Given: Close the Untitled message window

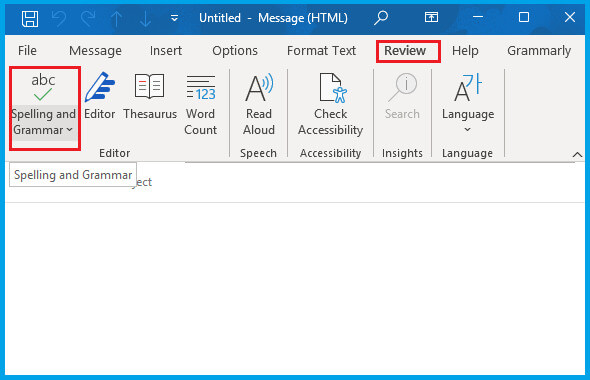Looking at the screenshot, I should pos(570,17).
